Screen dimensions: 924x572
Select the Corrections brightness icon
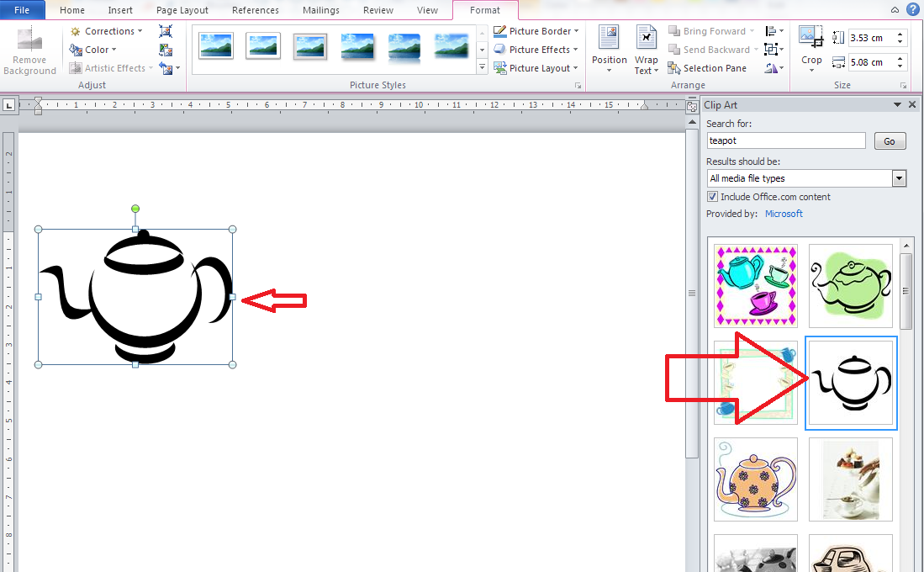point(75,30)
